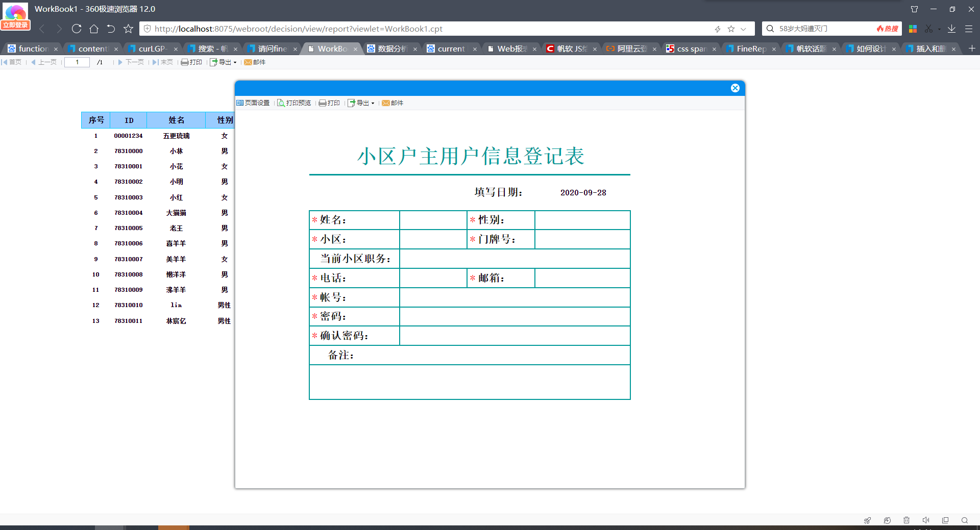Click the undo closed tab arrow icon
The height and width of the screenshot is (530, 980).
click(x=111, y=29)
